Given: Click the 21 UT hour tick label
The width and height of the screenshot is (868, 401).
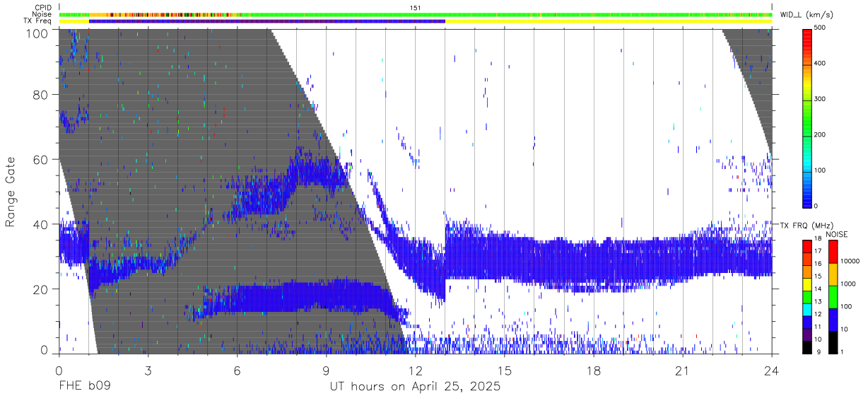Looking at the screenshot, I should click(683, 371).
